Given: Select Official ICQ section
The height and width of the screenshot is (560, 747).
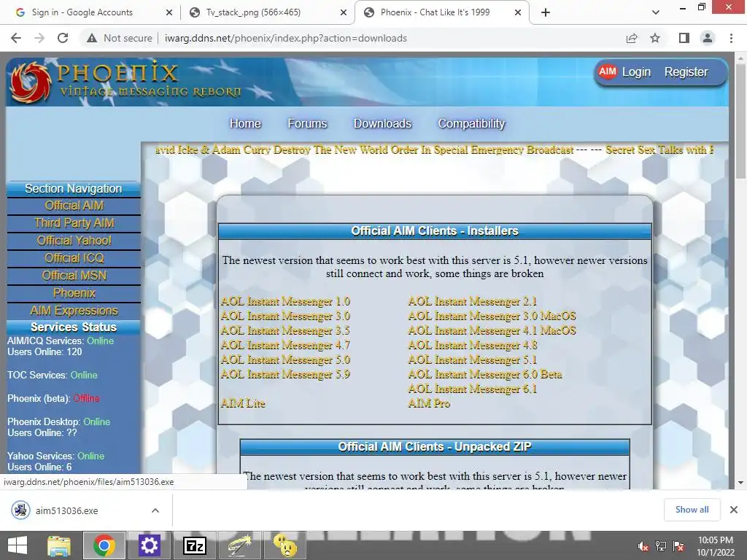Looking at the screenshot, I should tap(74, 259).
